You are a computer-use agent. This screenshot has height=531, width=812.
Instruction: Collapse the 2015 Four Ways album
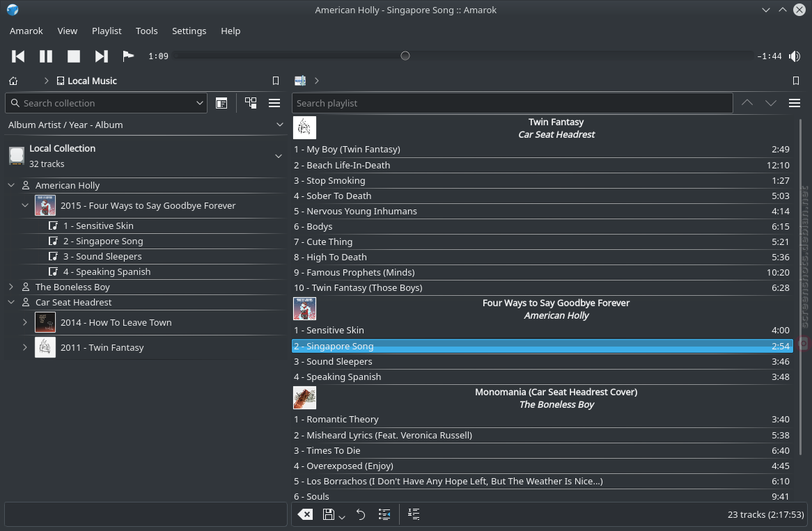tap(25, 205)
